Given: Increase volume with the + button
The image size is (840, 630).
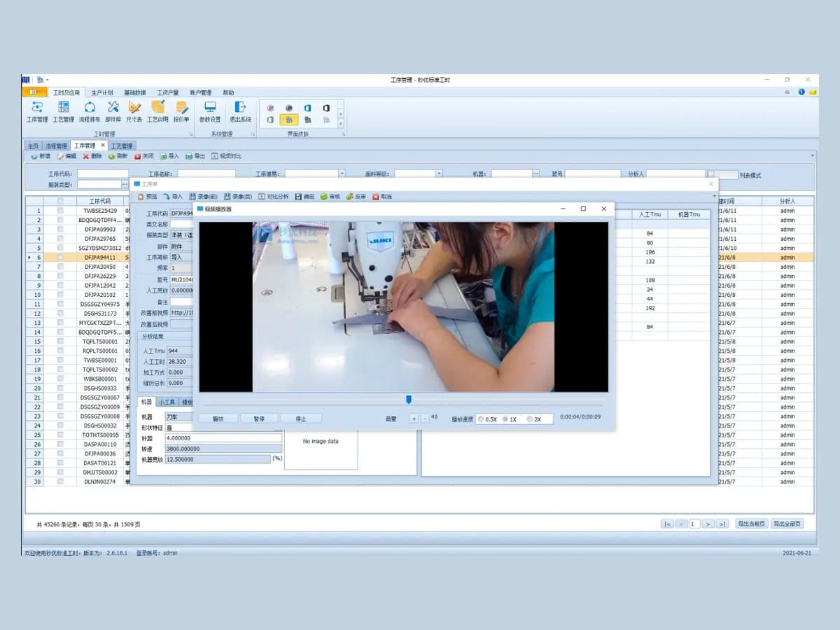Looking at the screenshot, I should point(413,419).
